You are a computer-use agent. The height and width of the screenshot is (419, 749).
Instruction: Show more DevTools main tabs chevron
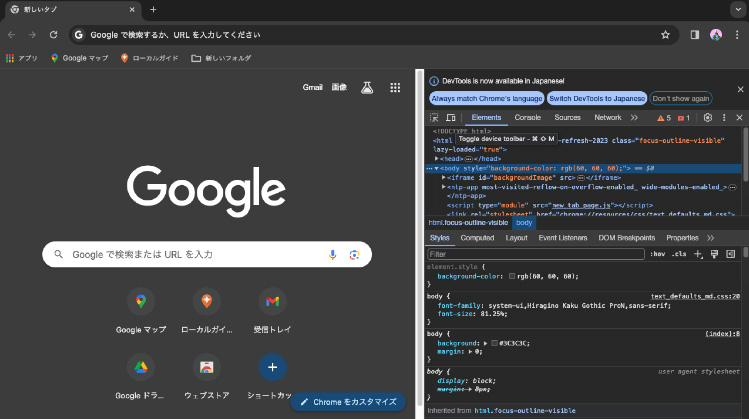[x=634, y=118]
